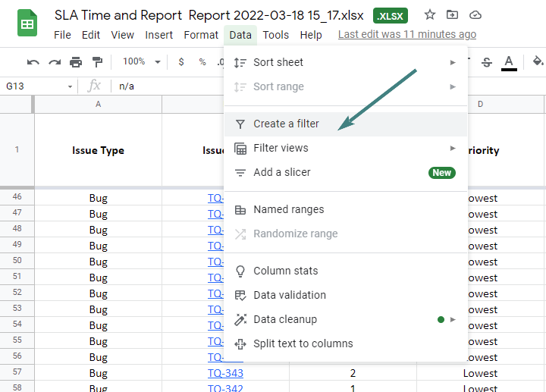
Task: Choose Create a filter menu option
Action: (x=286, y=124)
